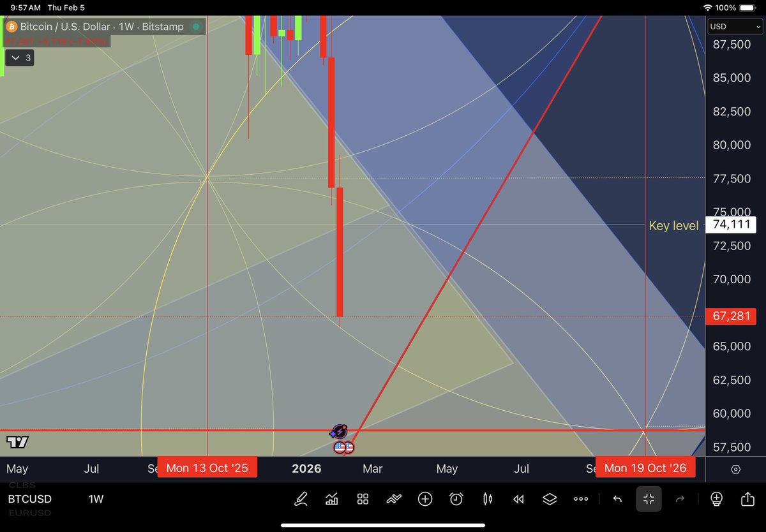Tap the 9:57 AM clock in status bar
Image resolution: width=766 pixels, height=532 pixels.
(26, 8)
